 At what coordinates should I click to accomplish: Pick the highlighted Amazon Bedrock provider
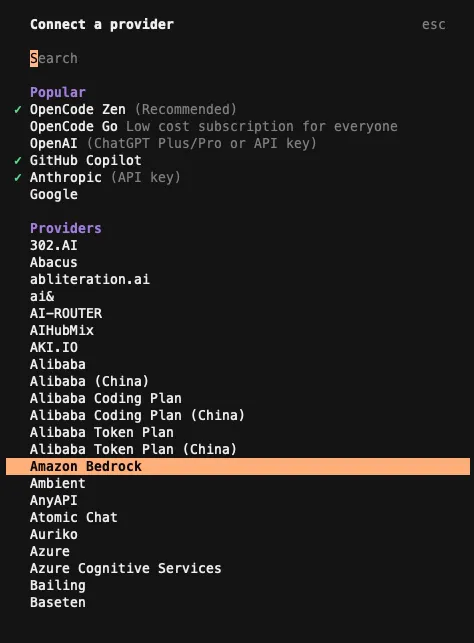238,466
